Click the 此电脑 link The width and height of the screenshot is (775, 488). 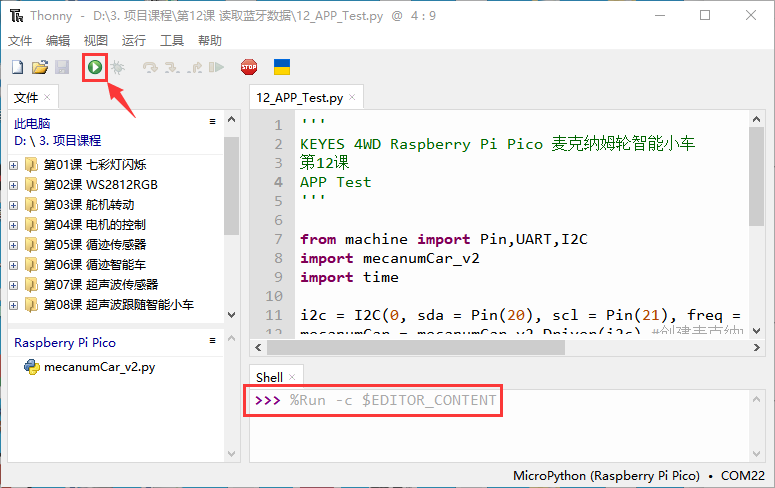point(32,123)
